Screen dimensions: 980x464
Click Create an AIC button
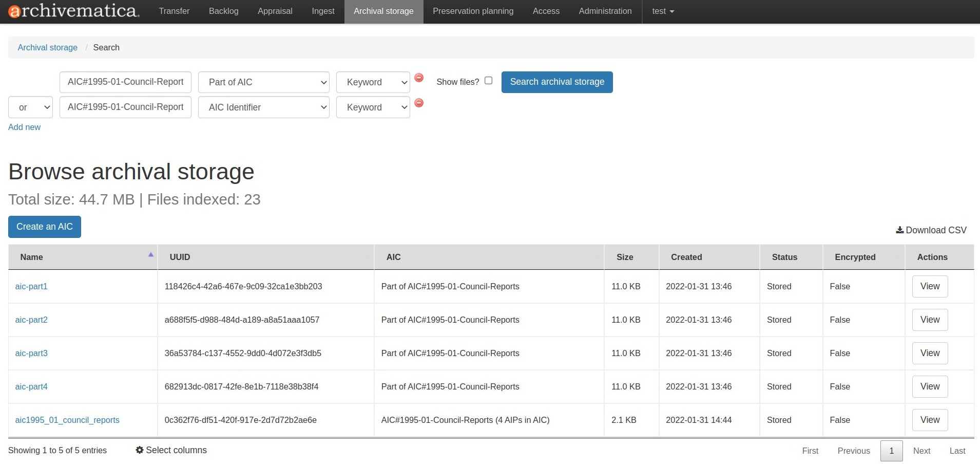pos(45,227)
